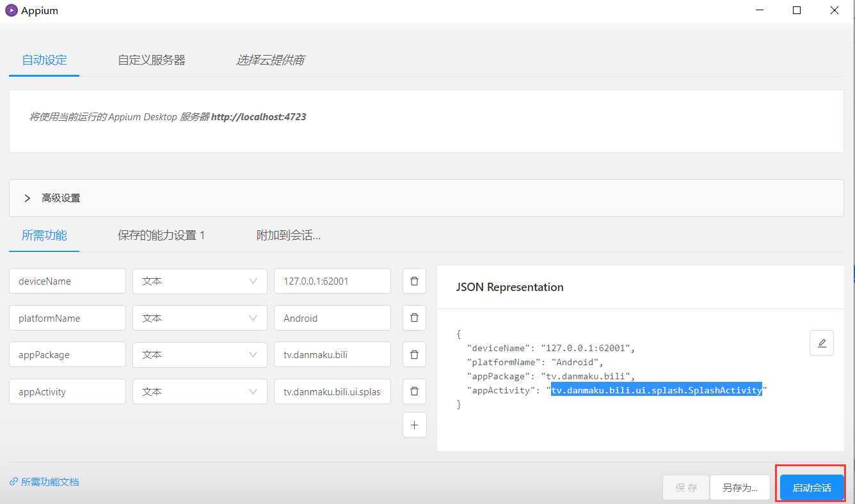Maximize the Appium window

pyautogui.click(x=797, y=10)
